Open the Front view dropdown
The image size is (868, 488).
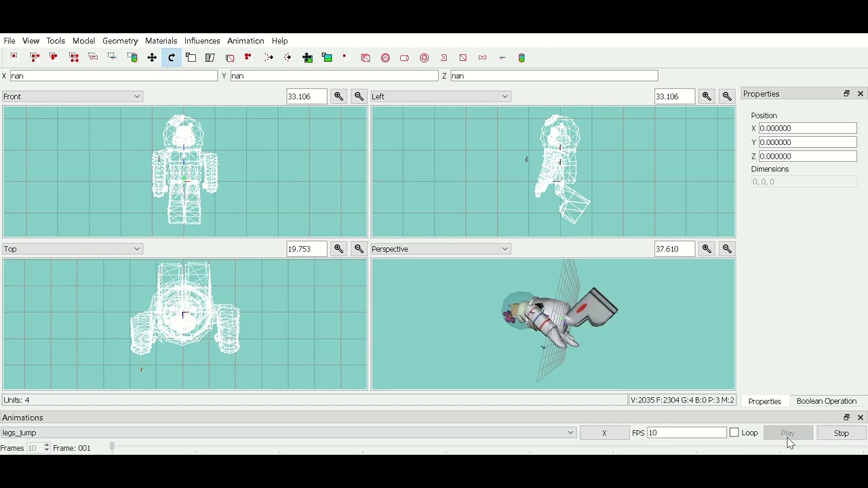point(73,96)
